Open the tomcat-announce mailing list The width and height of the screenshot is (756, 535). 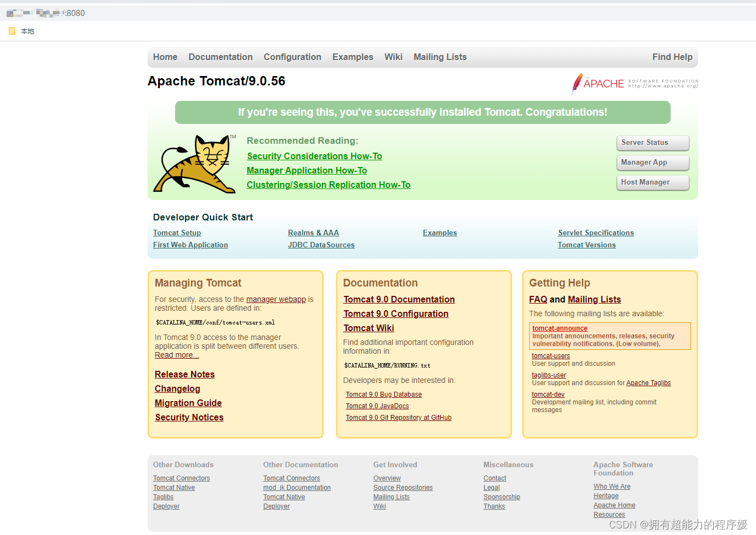pos(560,328)
